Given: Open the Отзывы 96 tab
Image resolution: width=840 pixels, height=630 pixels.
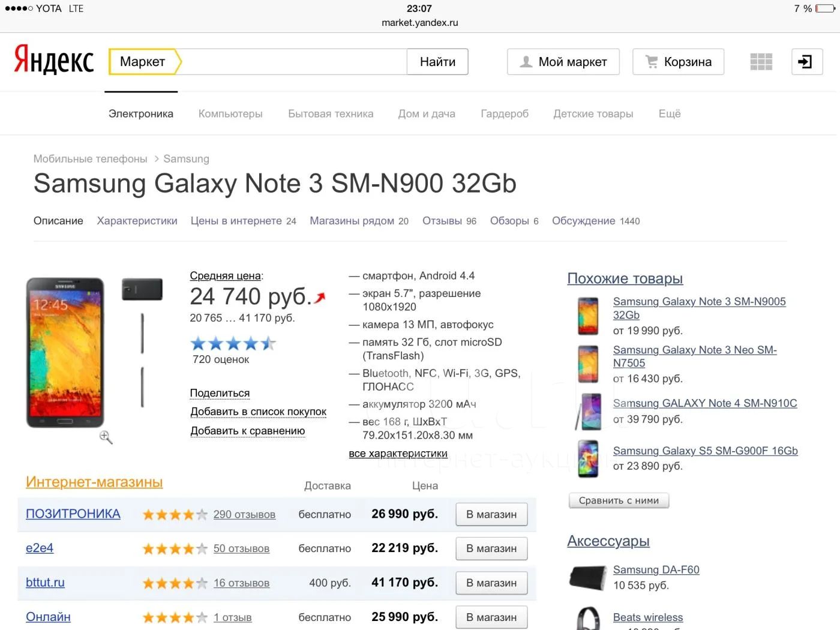Looking at the screenshot, I should tap(449, 221).
